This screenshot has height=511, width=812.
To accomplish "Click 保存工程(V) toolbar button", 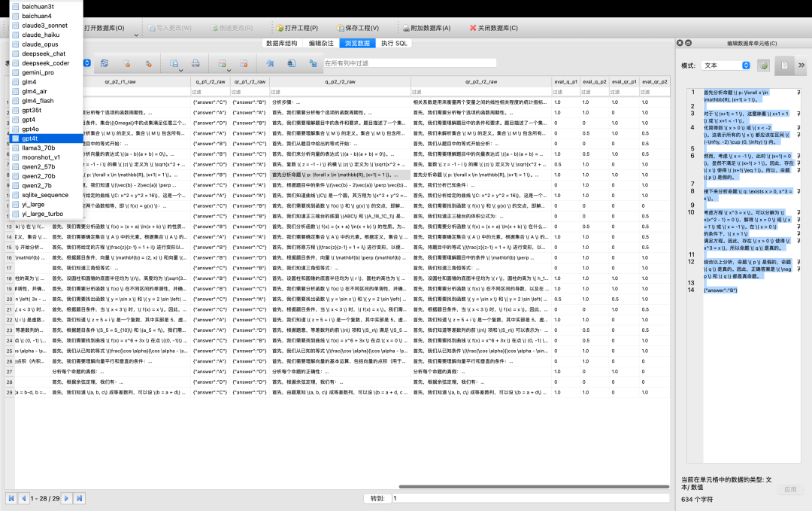I will click(x=358, y=28).
